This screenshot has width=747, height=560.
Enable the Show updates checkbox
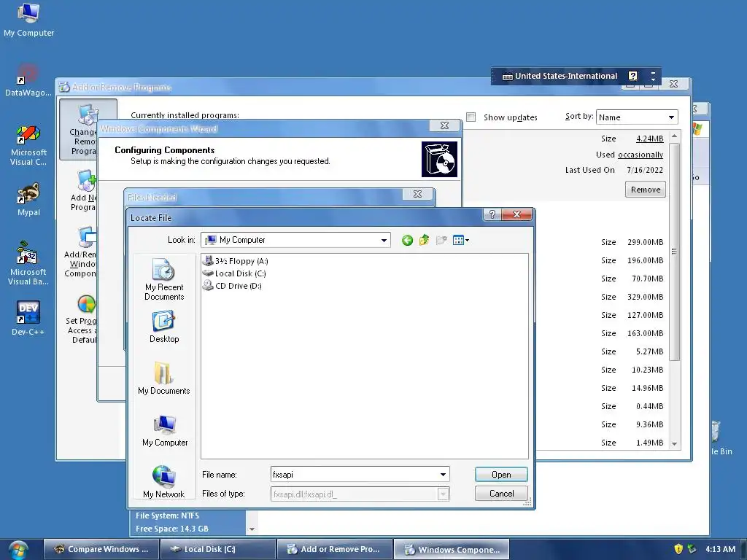[x=471, y=117]
